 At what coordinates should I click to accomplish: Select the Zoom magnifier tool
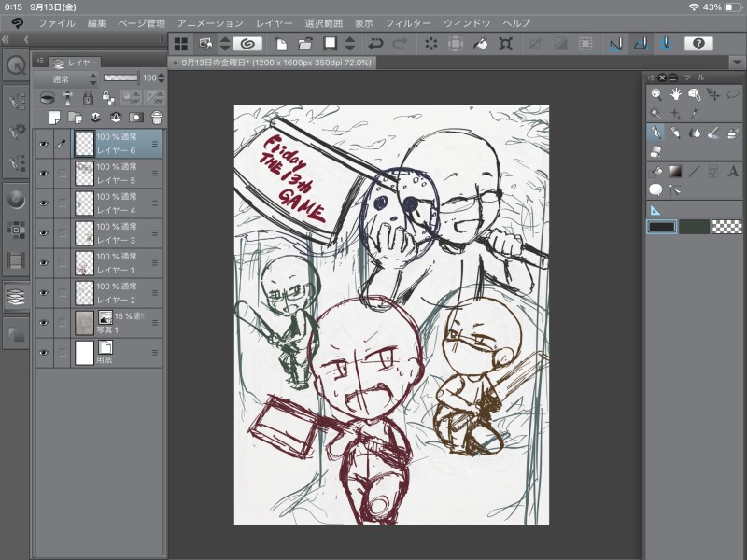[656, 94]
